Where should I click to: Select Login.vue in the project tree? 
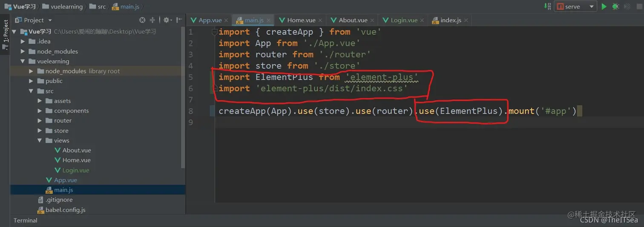coord(76,170)
